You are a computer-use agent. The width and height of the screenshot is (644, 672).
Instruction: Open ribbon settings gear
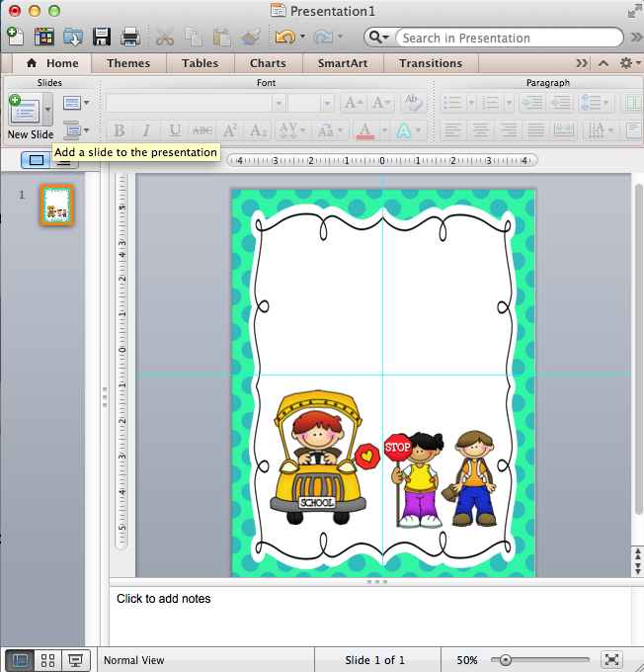[x=629, y=63]
